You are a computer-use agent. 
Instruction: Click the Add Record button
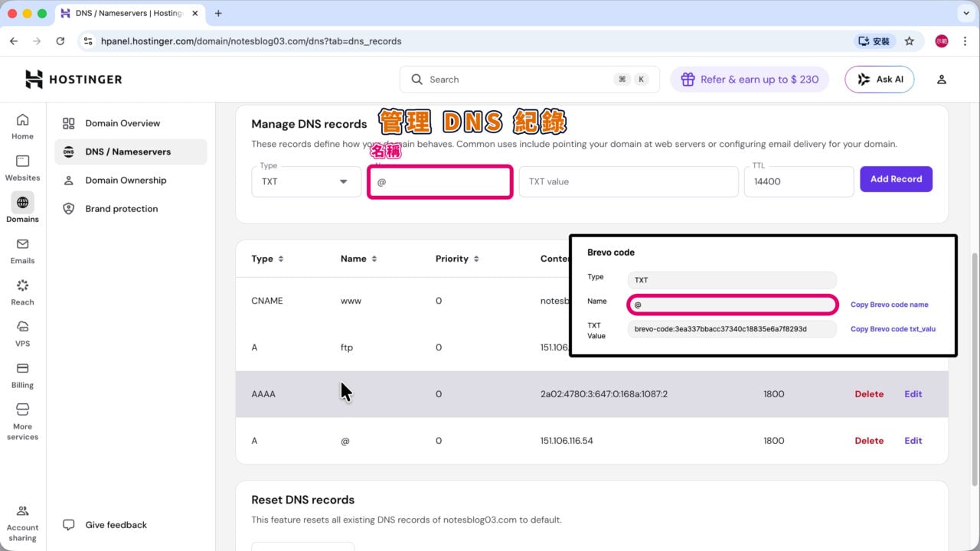(x=896, y=179)
